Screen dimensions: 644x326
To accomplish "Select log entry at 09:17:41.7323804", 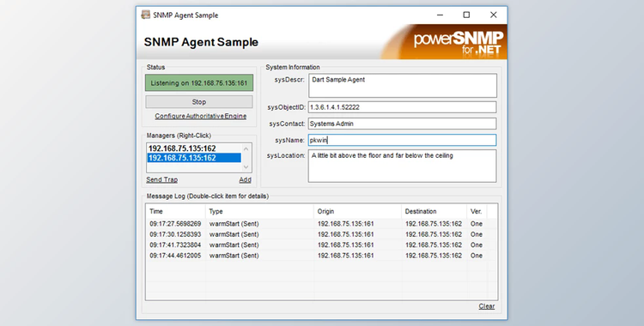I will pos(322,245).
